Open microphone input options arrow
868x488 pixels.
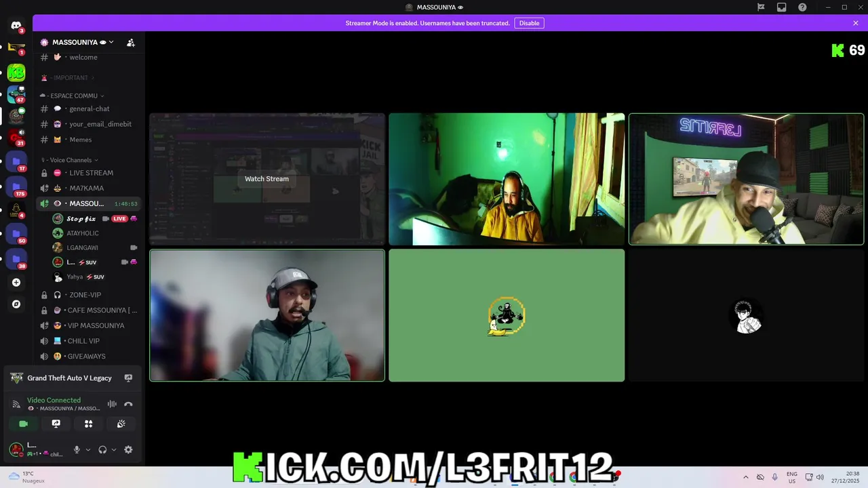tap(87, 449)
